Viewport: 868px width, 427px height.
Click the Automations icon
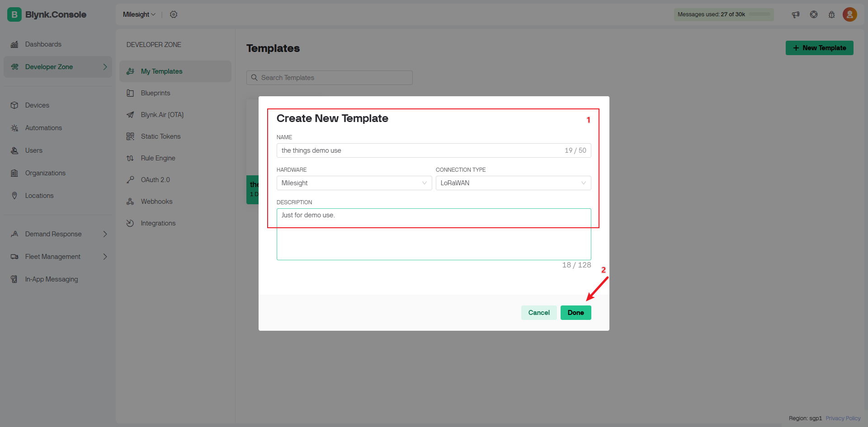[x=14, y=128]
